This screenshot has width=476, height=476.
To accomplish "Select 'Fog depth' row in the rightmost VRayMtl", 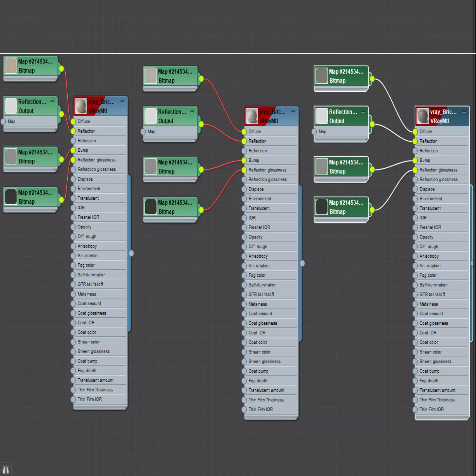I will coord(442,380).
